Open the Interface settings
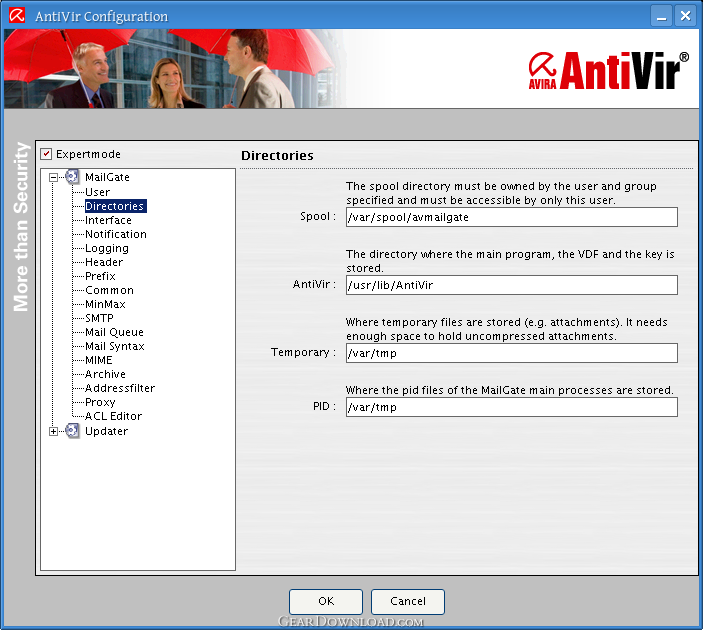Viewport: 703px width, 630px height. coord(108,220)
